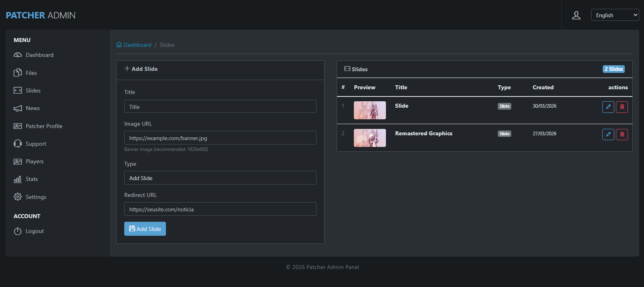Click the date 27/03/2026
The height and width of the screenshot is (287, 644).
(545, 134)
